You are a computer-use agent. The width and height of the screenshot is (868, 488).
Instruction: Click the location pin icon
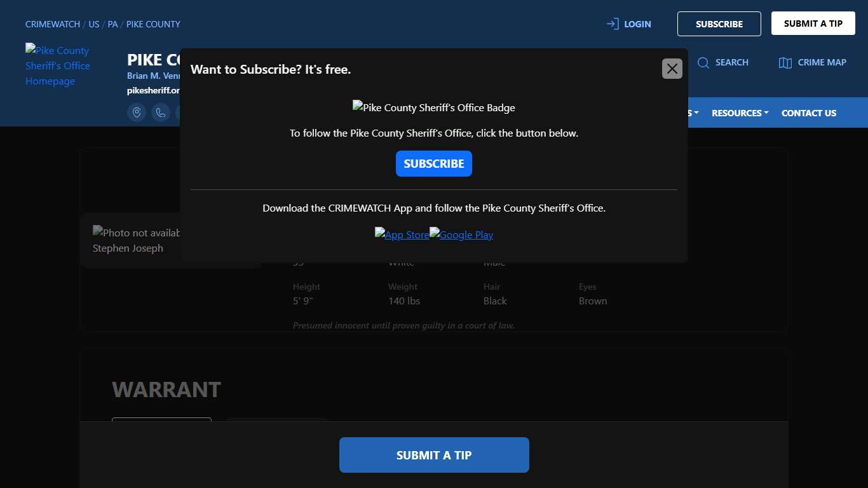(137, 112)
